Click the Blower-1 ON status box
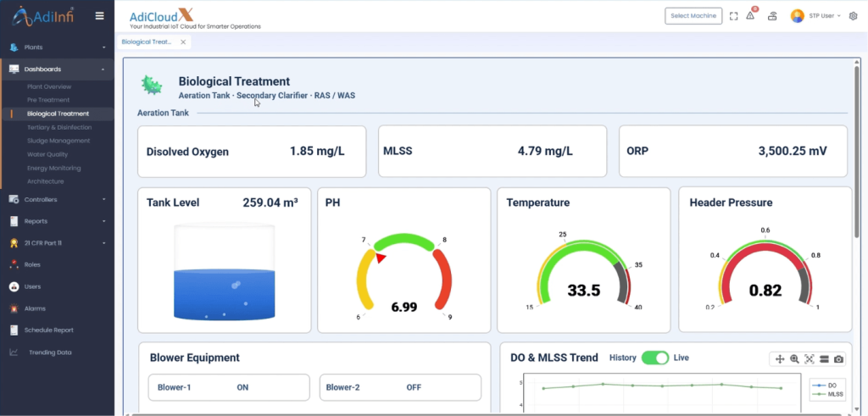This screenshot has height=416, width=868. tap(229, 387)
